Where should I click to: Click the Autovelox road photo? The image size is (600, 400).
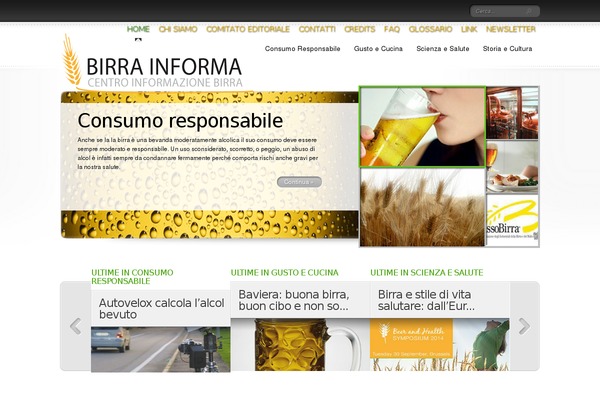coord(161,349)
